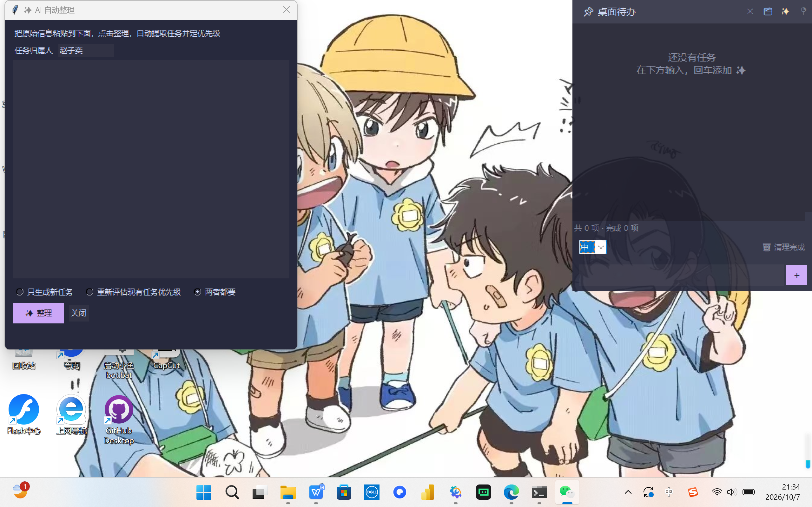Open the clock showing 21:34
812x507 pixels.
[783, 492]
